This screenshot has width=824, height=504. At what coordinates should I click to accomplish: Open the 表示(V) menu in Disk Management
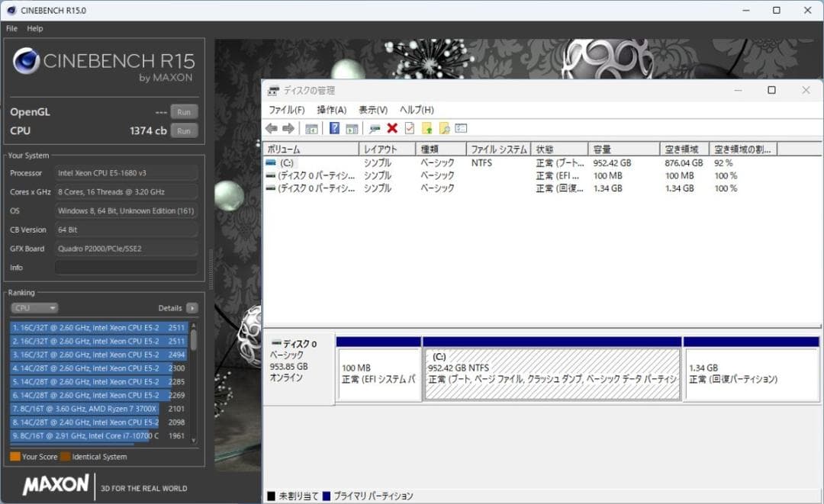pyautogui.click(x=373, y=109)
